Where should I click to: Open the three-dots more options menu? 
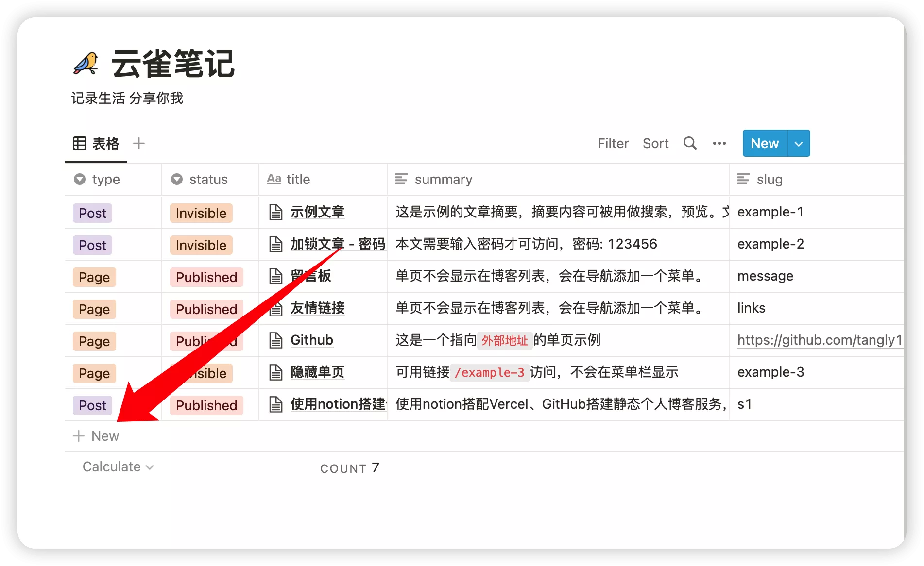(x=719, y=143)
